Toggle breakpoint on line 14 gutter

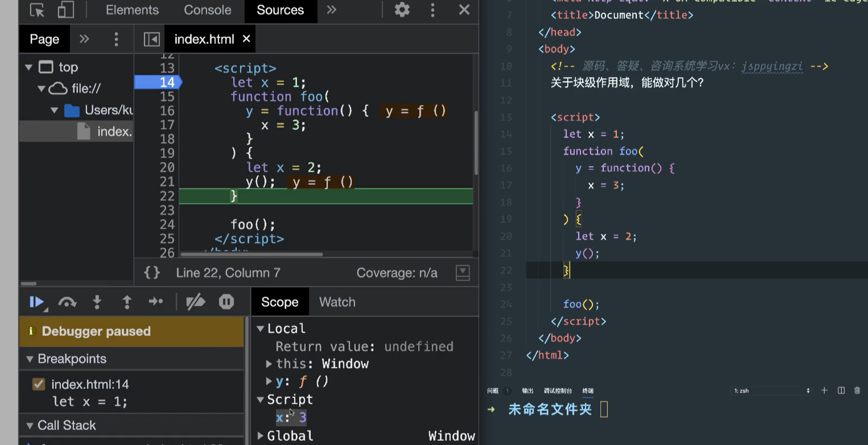click(158, 82)
